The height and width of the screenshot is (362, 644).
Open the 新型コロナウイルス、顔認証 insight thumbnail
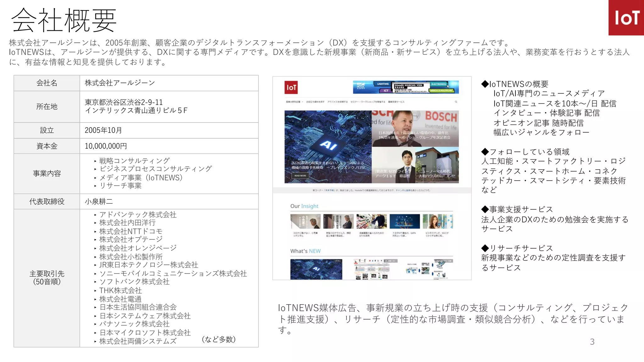[x=338, y=222]
